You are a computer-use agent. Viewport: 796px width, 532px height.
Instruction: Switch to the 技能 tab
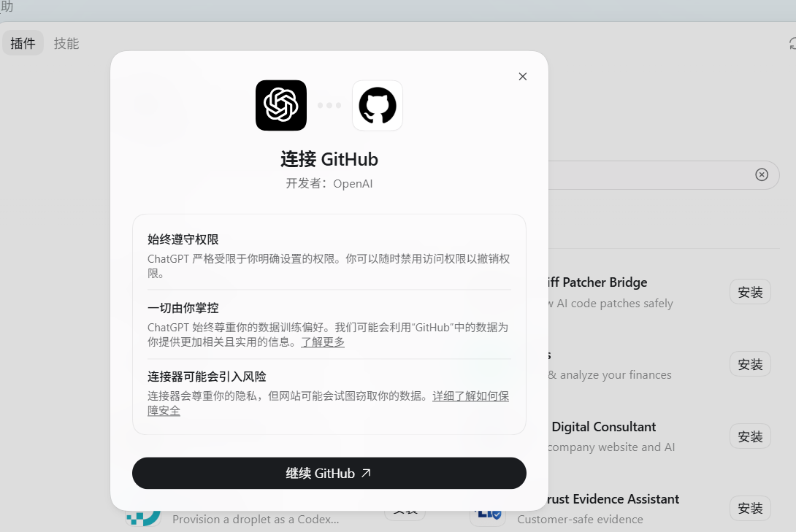click(x=66, y=44)
